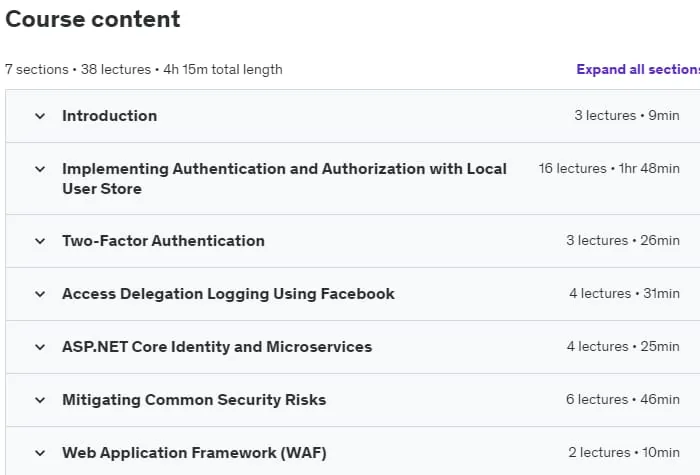Image resolution: width=700 pixels, height=475 pixels.
Task: Open Mitigating Common Security Risks chevron
Action: click(40, 400)
